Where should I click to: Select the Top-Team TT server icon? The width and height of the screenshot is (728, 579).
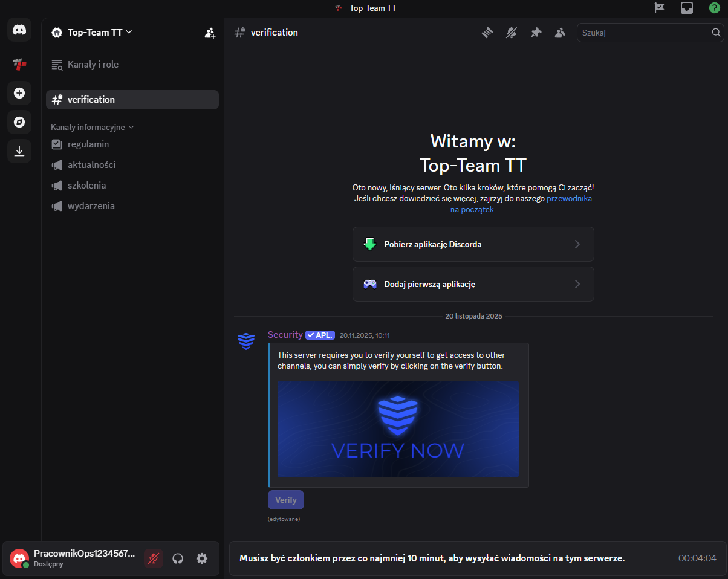19,63
